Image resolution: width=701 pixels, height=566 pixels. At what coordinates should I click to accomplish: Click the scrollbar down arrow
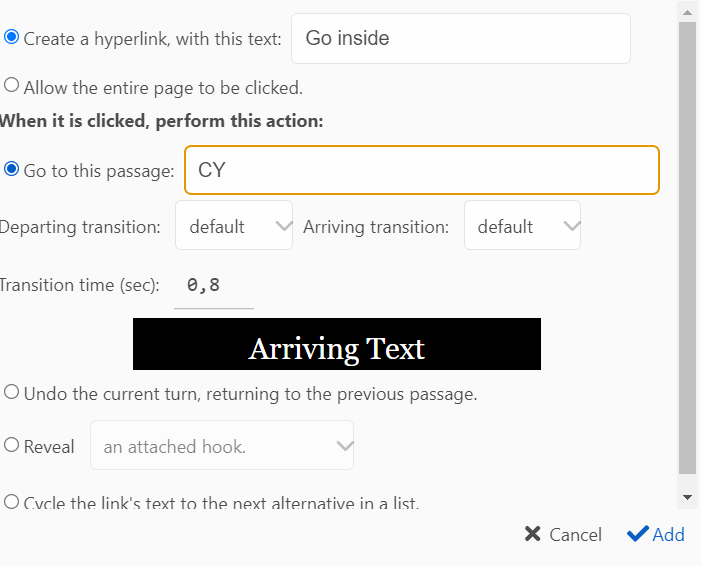[x=687, y=497]
